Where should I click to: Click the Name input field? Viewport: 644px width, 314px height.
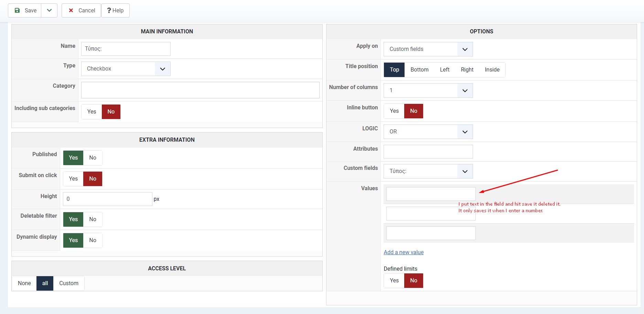(x=126, y=49)
